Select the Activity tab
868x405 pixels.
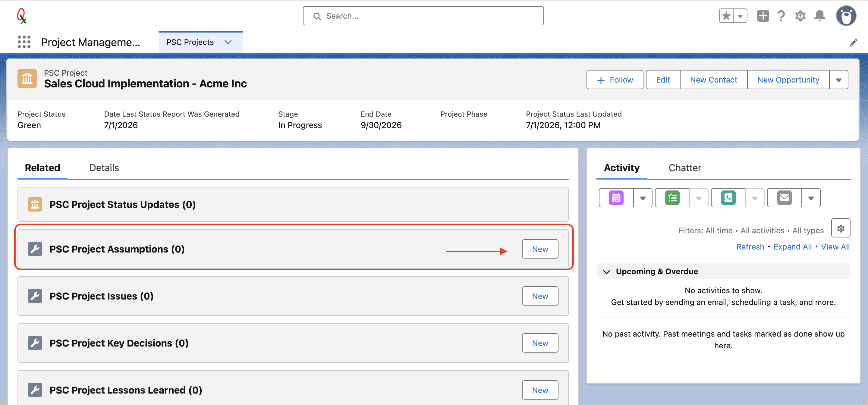[x=621, y=168]
